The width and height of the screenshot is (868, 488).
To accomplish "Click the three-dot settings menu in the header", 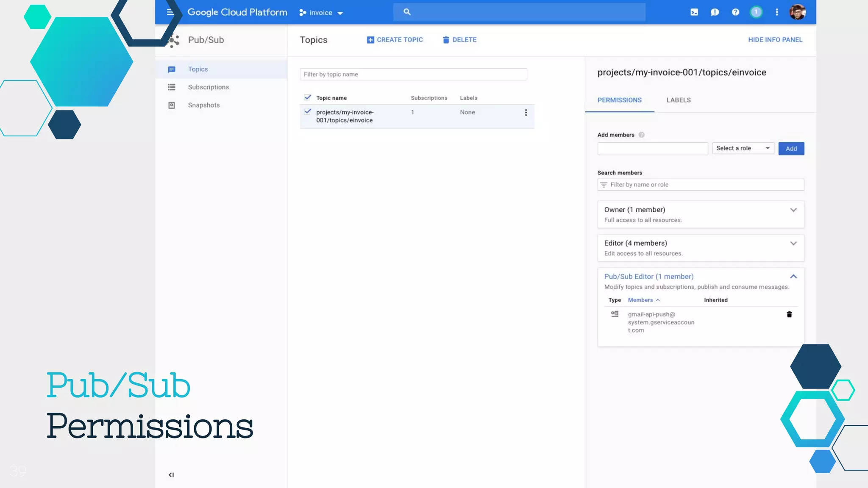I will [777, 12].
